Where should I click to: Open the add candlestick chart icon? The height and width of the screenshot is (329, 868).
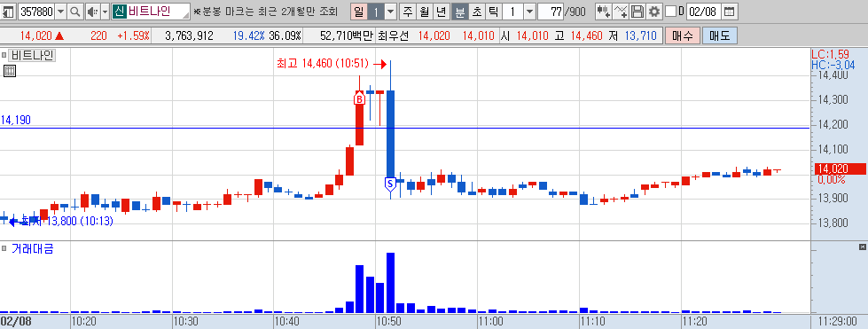tap(604, 11)
